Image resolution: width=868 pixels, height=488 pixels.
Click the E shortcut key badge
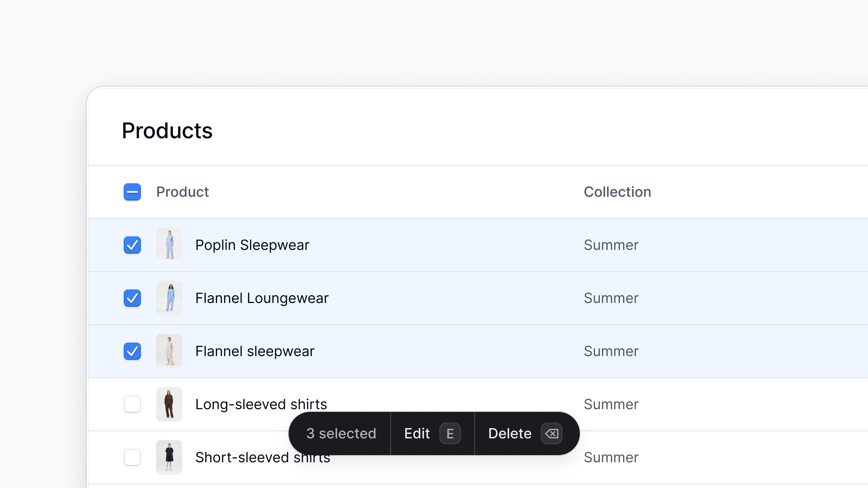pos(450,434)
